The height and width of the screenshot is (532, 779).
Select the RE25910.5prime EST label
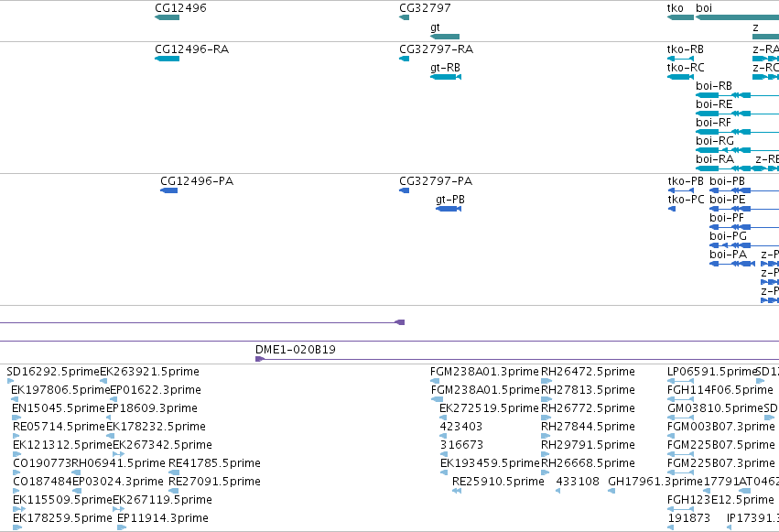pyautogui.click(x=498, y=482)
